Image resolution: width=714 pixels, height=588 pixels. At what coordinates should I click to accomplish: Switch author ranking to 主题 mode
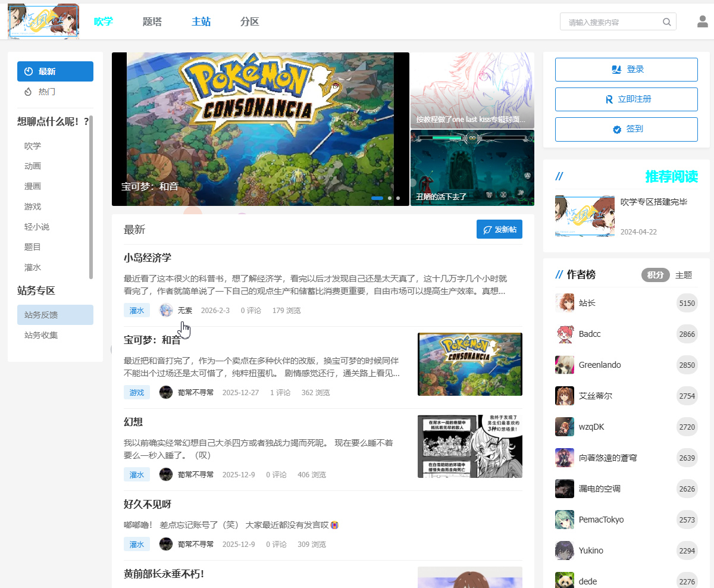point(685,275)
